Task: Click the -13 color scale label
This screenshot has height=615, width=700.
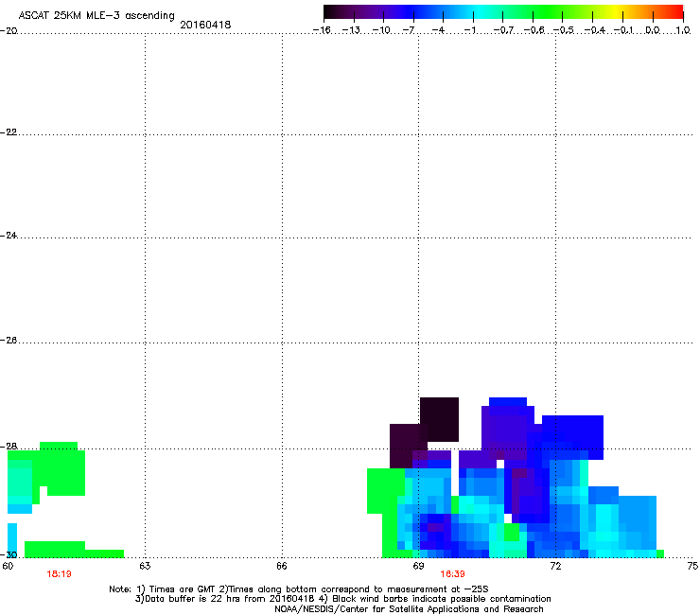Action: [x=351, y=30]
